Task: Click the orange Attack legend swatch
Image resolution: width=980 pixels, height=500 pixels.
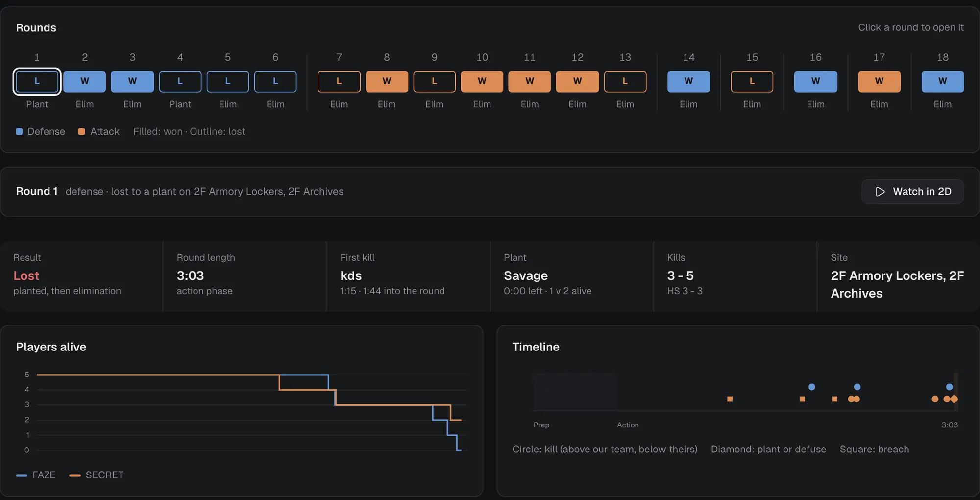Action: (x=82, y=131)
